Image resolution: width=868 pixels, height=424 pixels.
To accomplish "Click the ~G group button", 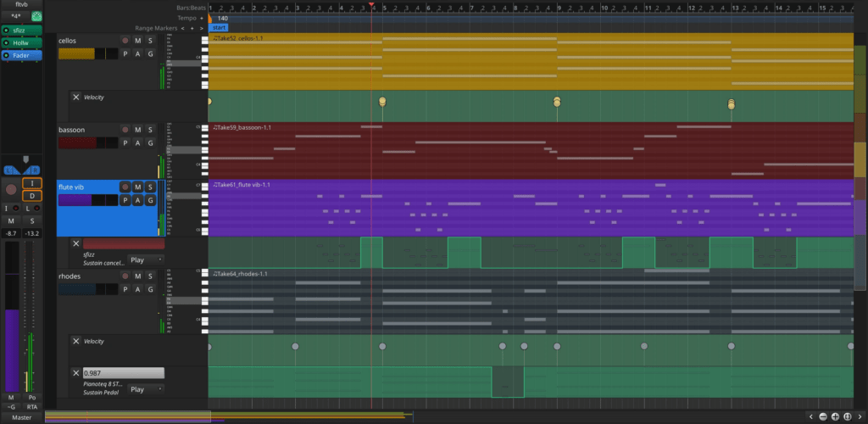I will tap(10, 406).
